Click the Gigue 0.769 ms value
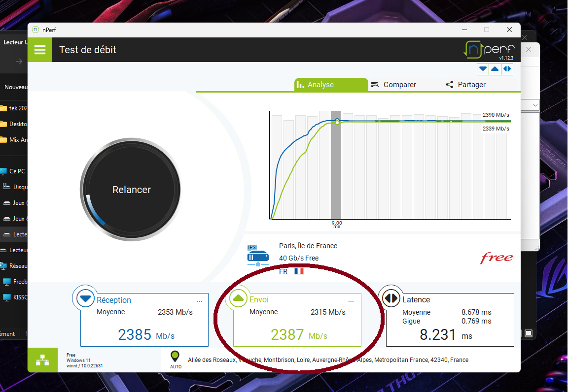Image resolution: width=568 pixels, height=392 pixels. pos(476,321)
